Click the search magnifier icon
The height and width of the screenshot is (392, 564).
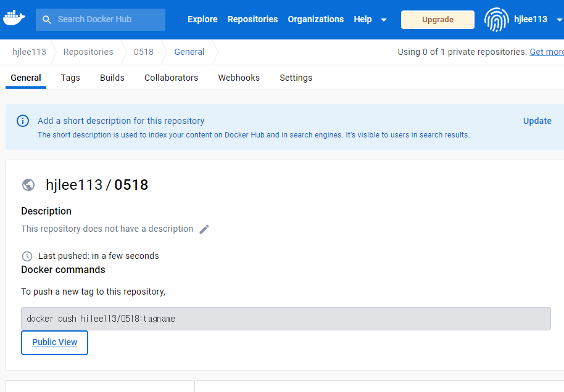pyautogui.click(x=47, y=19)
